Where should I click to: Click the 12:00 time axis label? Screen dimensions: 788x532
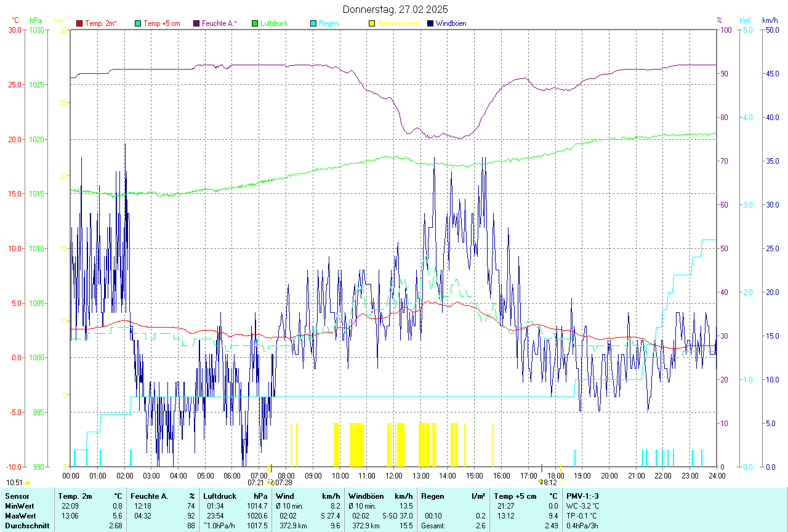(x=394, y=475)
